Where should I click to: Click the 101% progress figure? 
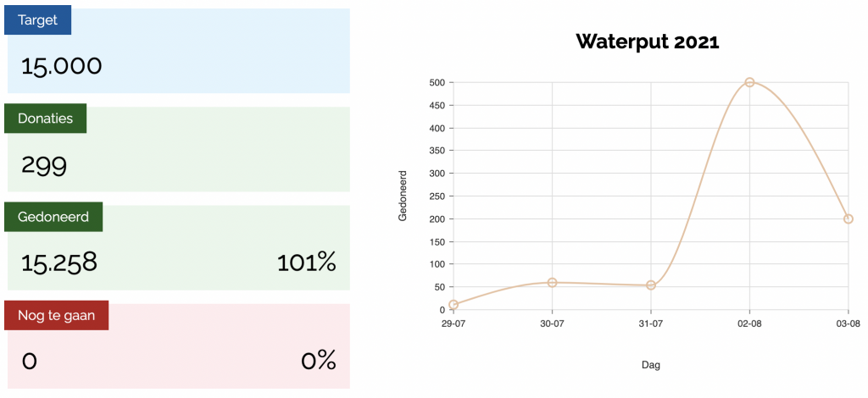pyautogui.click(x=307, y=263)
